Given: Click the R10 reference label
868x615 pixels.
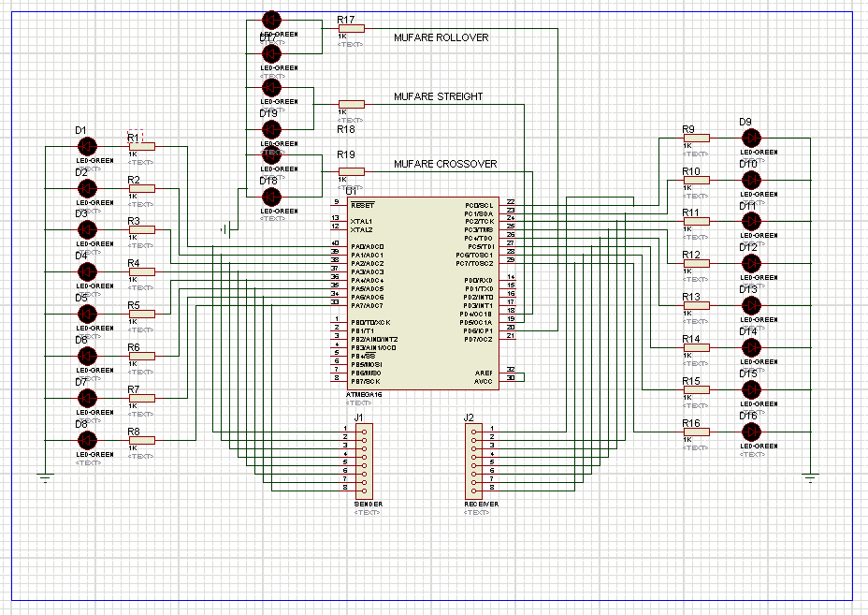Looking at the screenshot, I should click(x=691, y=171).
